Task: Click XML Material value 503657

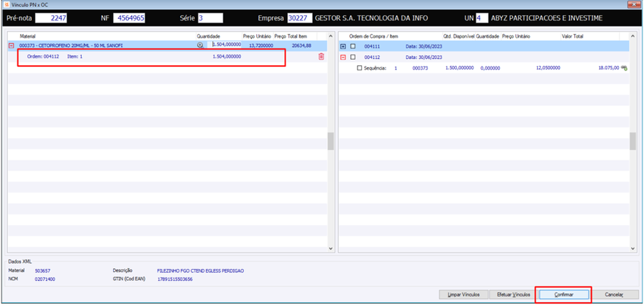Action: click(42, 271)
